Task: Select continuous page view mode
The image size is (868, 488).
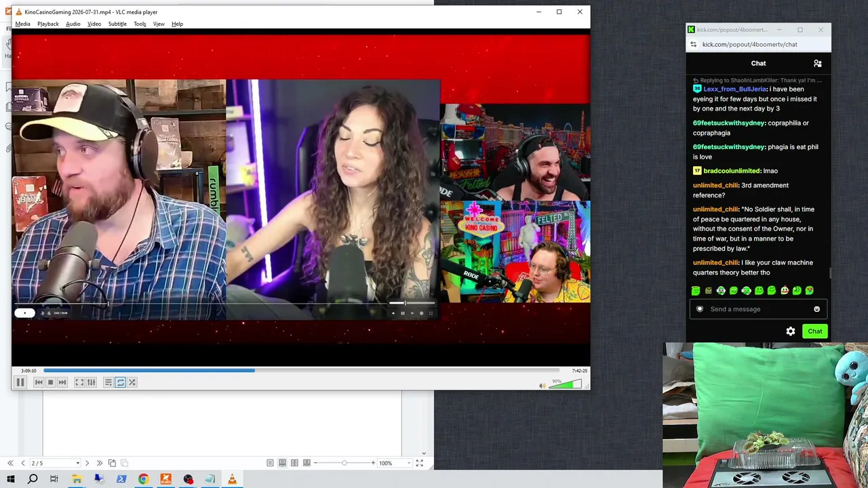Action: [x=282, y=463]
